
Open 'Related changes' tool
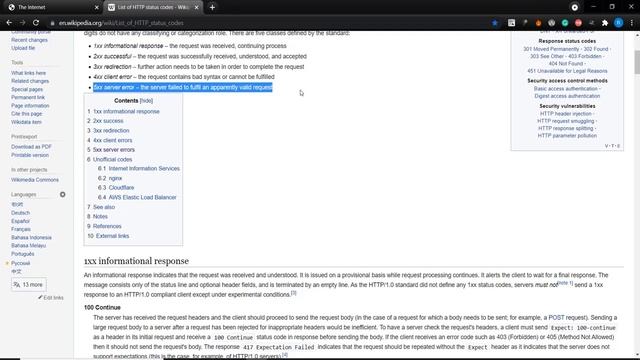[x=30, y=81]
